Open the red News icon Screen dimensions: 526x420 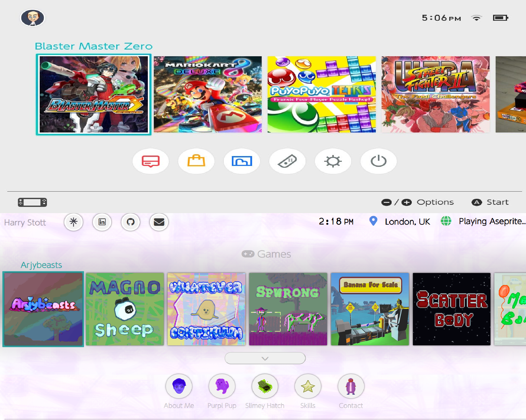pos(151,161)
